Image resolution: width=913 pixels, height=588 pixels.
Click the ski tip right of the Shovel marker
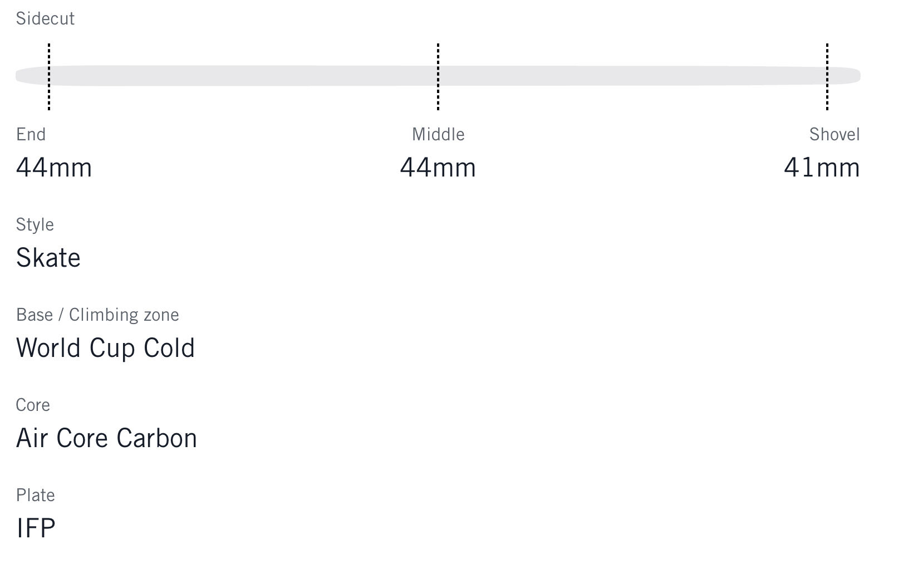click(845, 76)
